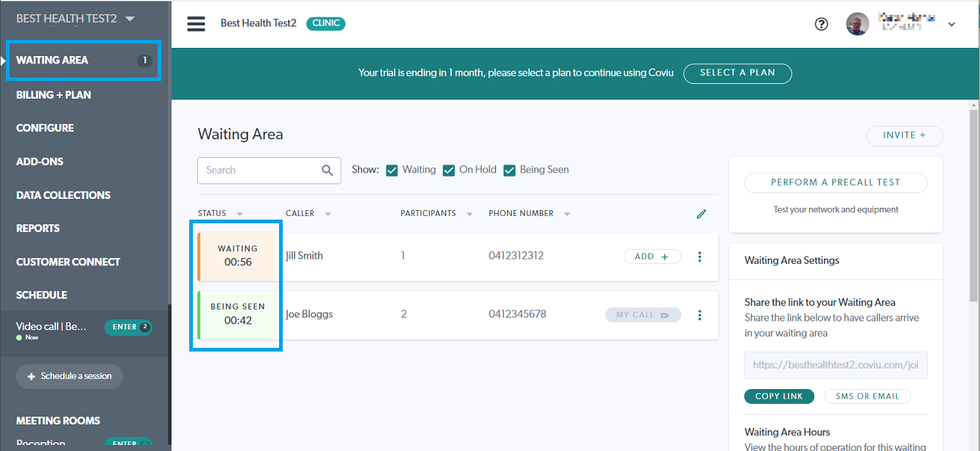The height and width of the screenshot is (451, 980).
Task: Open Waiting Area in sidebar
Action: pyautogui.click(x=83, y=60)
